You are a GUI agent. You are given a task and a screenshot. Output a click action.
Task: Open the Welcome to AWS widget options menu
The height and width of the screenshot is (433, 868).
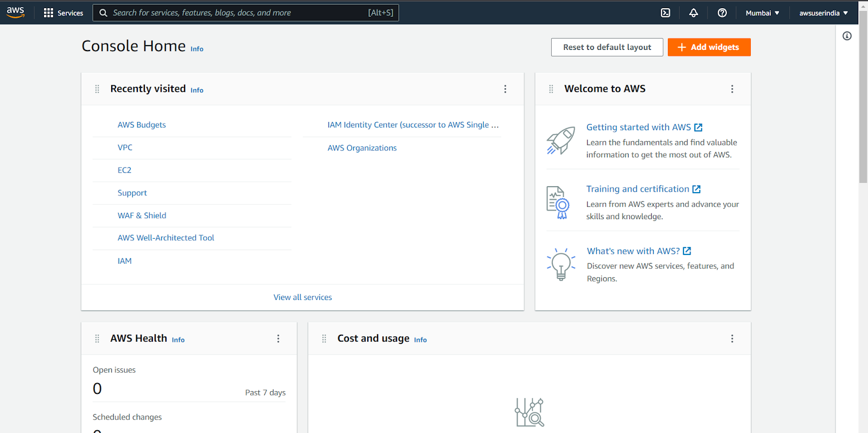pos(732,89)
